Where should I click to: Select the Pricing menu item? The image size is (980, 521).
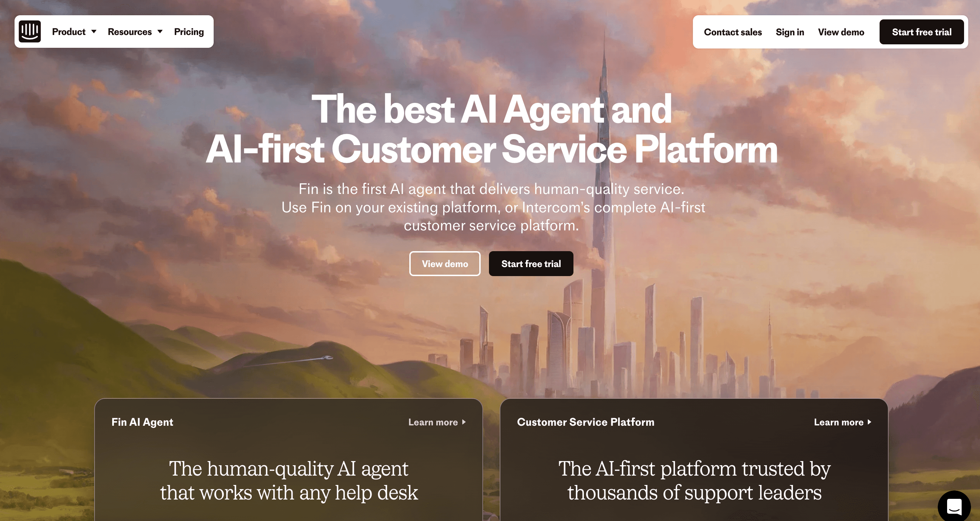click(189, 31)
